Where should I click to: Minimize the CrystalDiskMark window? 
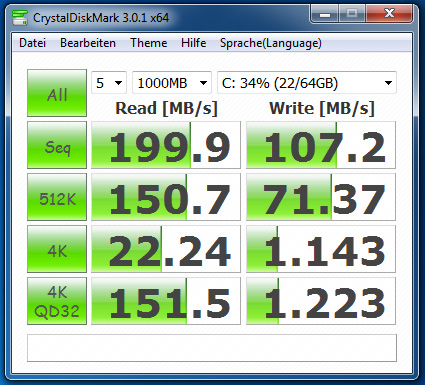click(325, 14)
